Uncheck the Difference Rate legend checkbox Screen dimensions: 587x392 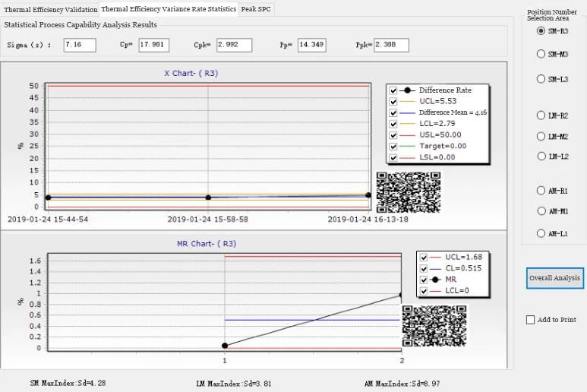click(x=393, y=90)
